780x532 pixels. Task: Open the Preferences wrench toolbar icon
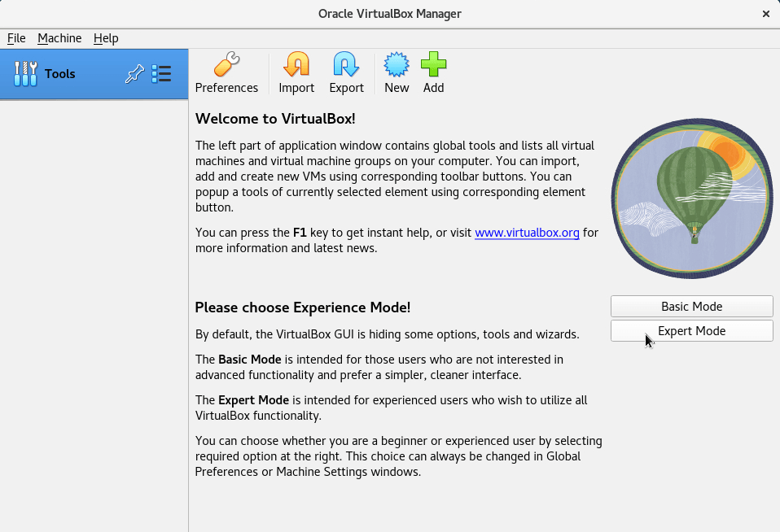coord(226,72)
